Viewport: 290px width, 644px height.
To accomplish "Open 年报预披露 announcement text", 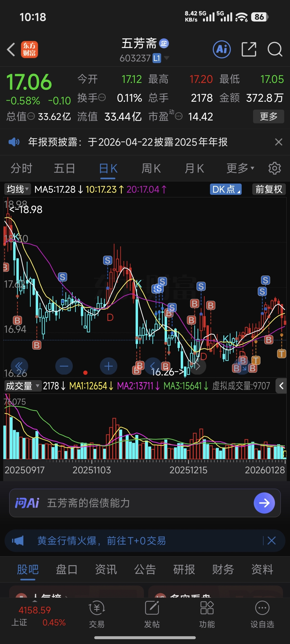I will tap(128, 142).
